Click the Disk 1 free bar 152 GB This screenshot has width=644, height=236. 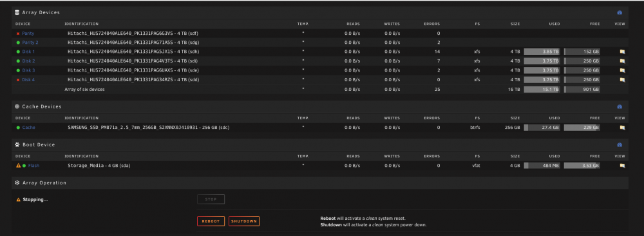click(x=582, y=52)
